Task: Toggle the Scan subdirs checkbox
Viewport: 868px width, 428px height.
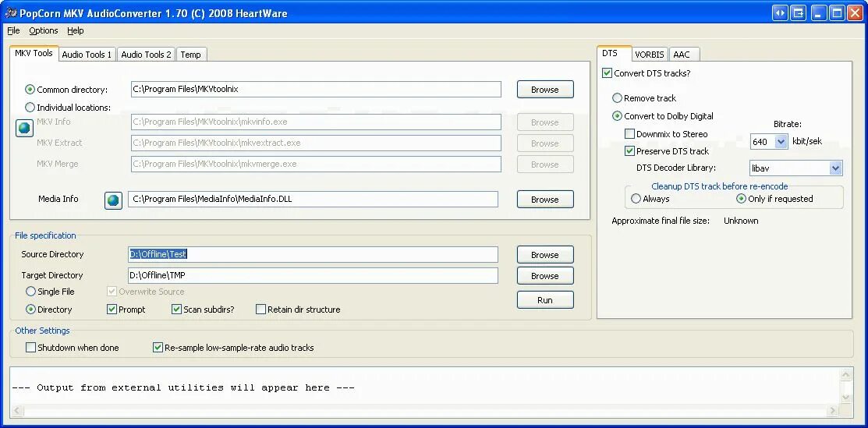Action: (x=176, y=310)
